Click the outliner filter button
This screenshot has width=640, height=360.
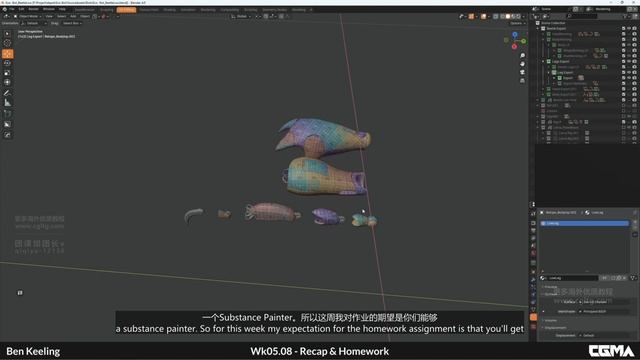626,16
